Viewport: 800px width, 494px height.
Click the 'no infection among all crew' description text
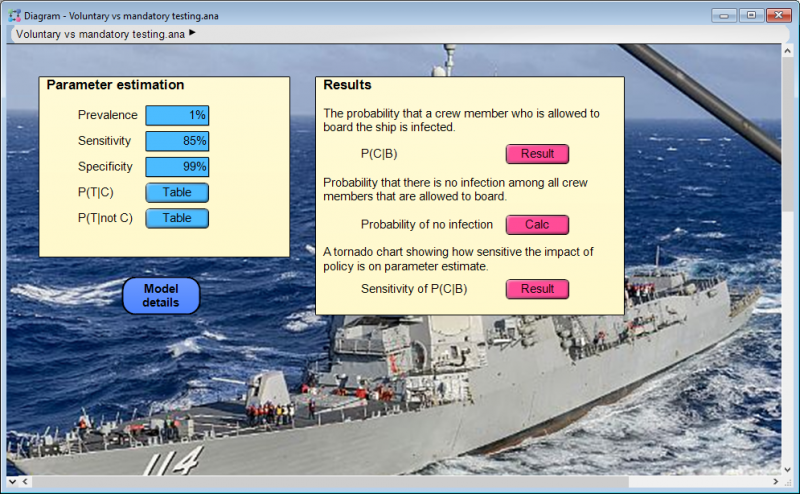(x=456, y=189)
